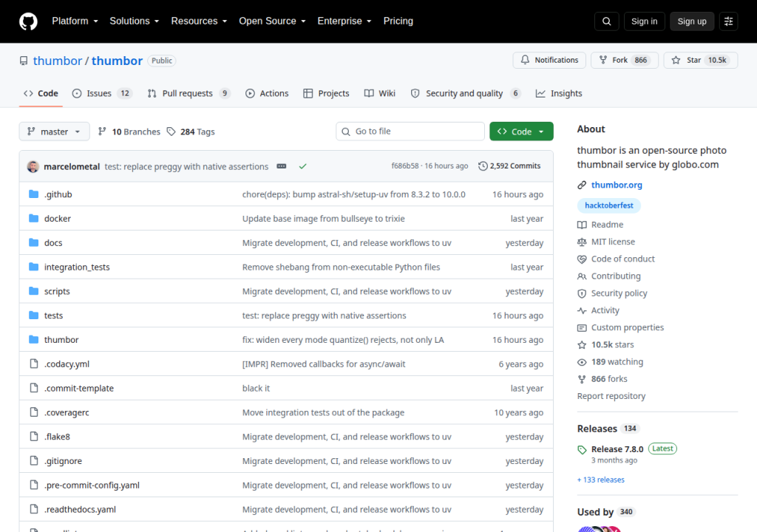Open the .coveragerc file

[67, 412]
